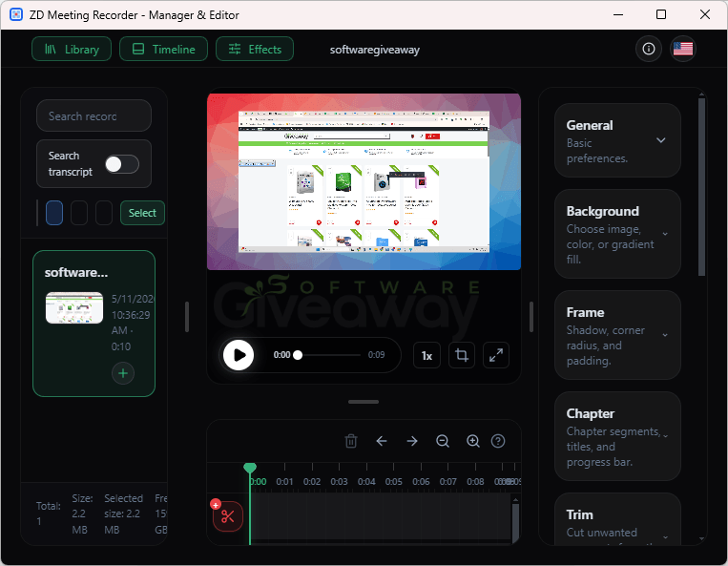This screenshot has height=566, width=728.
Task: Zoom out the timeline
Action: (x=443, y=441)
